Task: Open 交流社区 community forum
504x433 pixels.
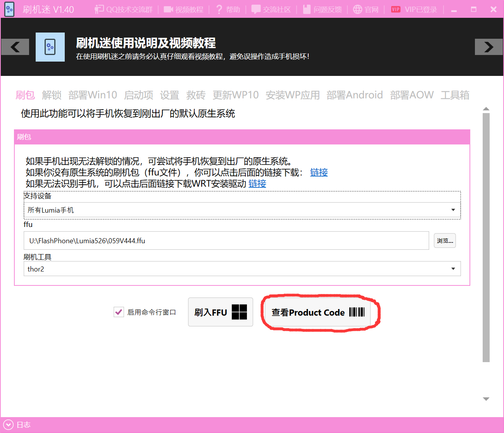Action: coord(256,9)
